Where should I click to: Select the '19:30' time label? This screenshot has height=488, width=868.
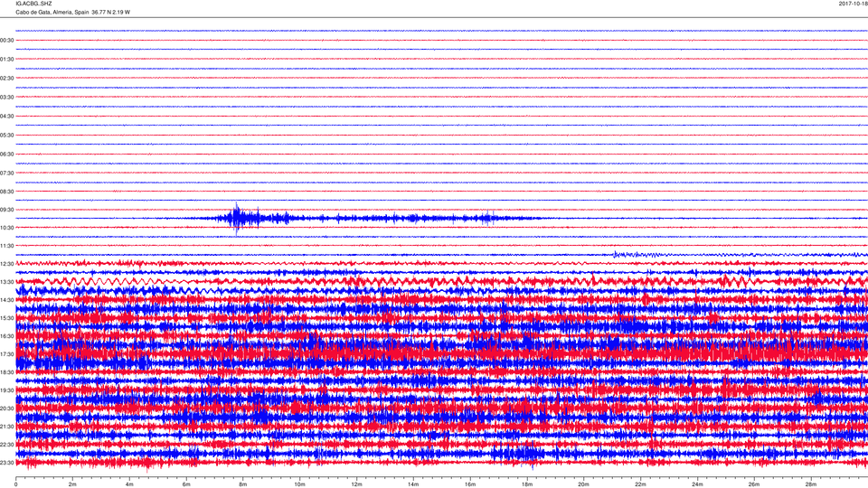click(x=7, y=390)
